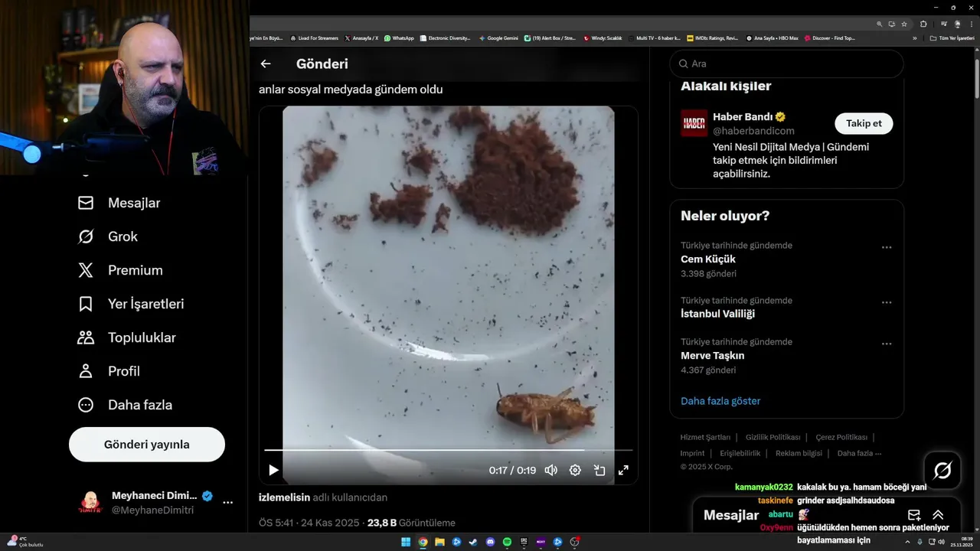
Task: Open Grok in the sidebar
Action: (108, 236)
